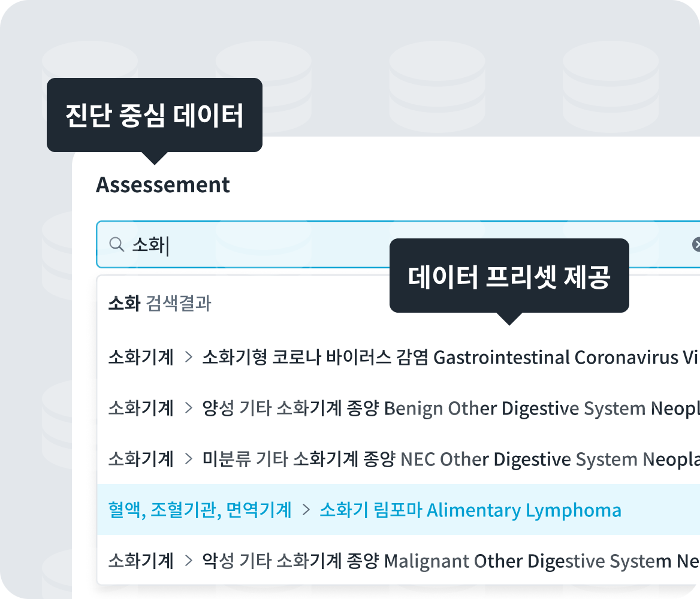This screenshot has width=700, height=599.
Task: Select the Gastrointestinal Coronavirus result
Action: tap(449, 358)
